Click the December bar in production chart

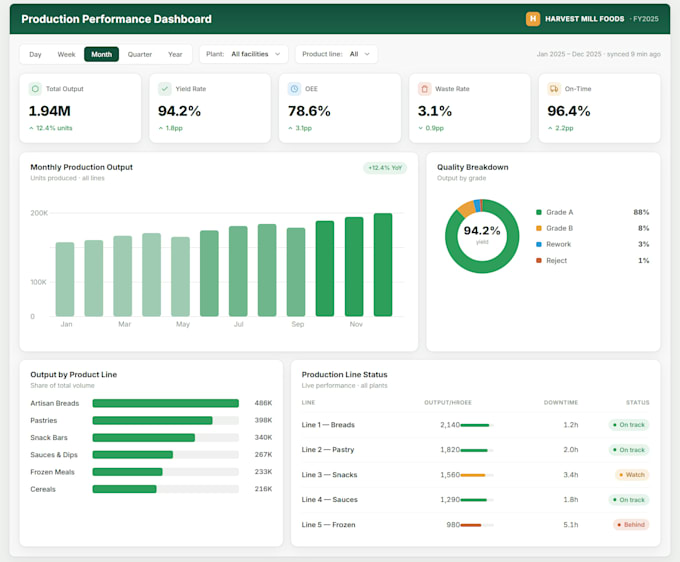coord(383,265)
